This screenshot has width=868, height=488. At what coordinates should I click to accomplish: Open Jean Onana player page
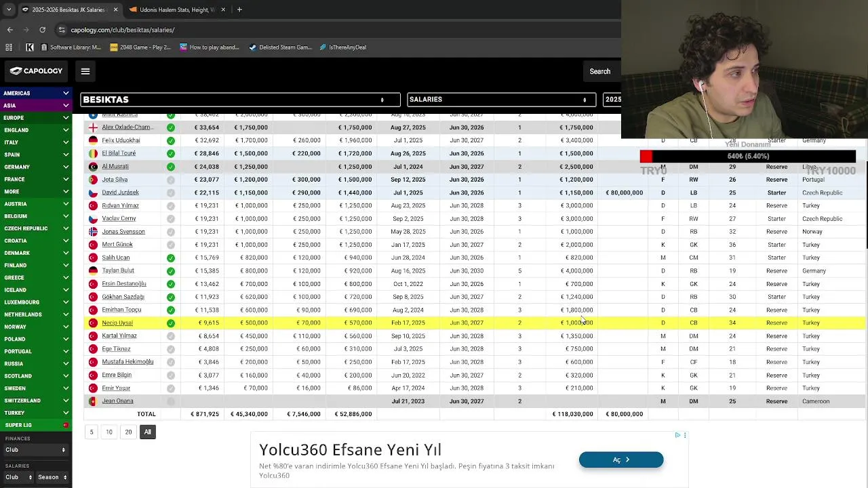tap(117, 401)
